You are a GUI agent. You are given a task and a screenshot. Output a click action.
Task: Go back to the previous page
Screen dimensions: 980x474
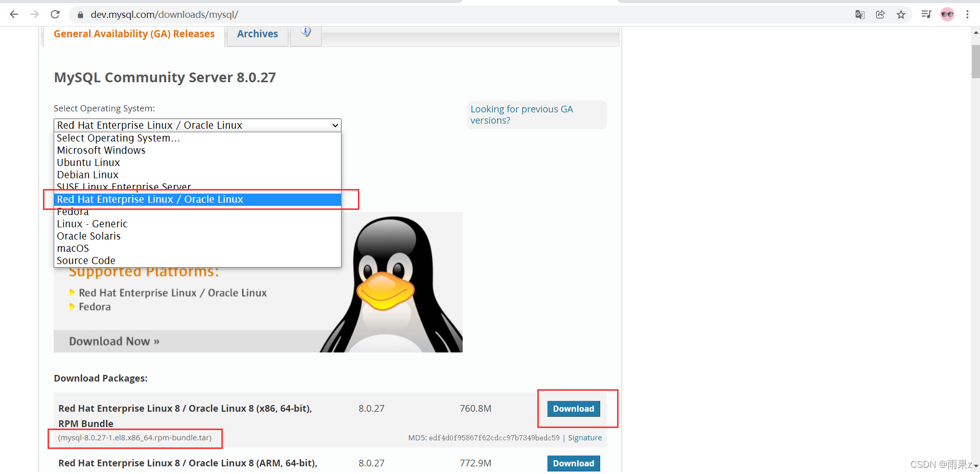pos(14,14)
